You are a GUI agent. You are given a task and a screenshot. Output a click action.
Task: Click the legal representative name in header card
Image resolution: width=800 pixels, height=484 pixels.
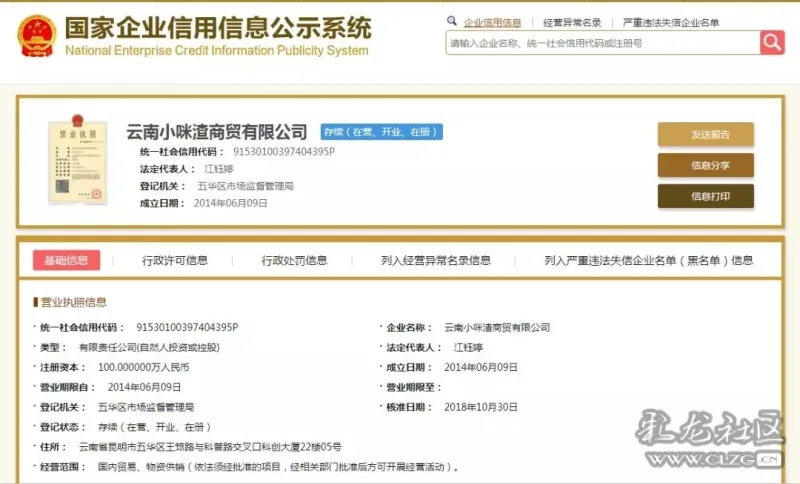(219, 169)
